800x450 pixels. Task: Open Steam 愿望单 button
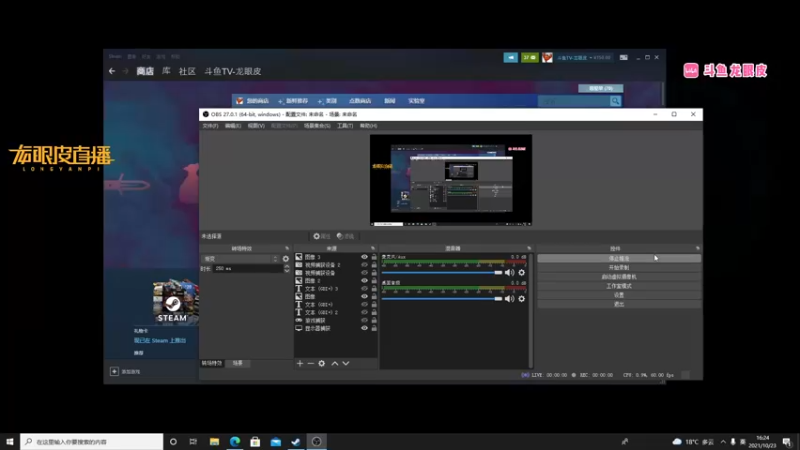[x=601, y=88]
